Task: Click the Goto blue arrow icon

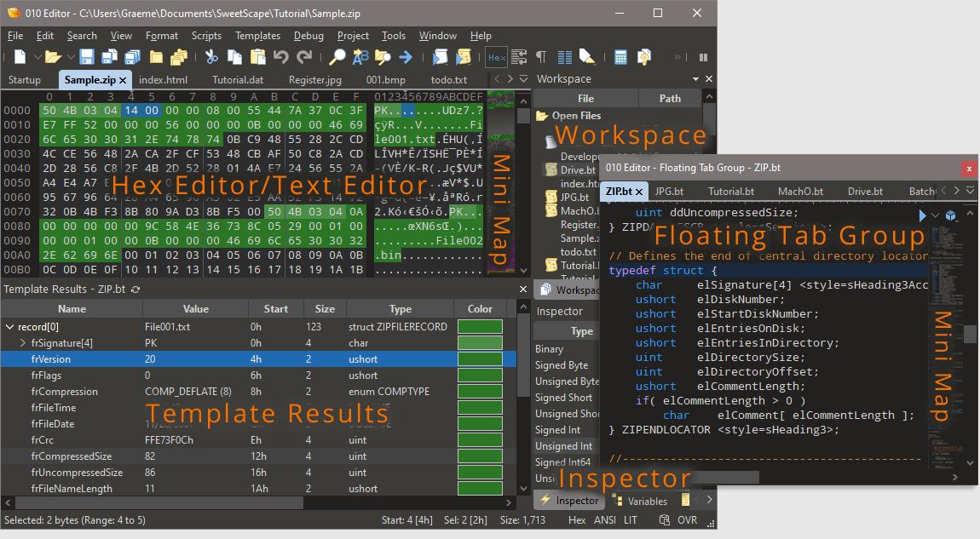Action: [406, 57]
